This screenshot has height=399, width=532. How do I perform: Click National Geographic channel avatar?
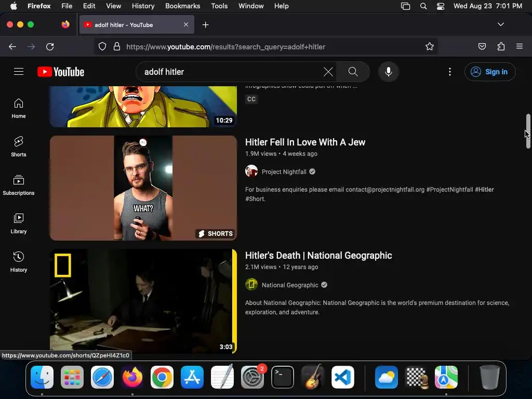(x=251, y=285)
